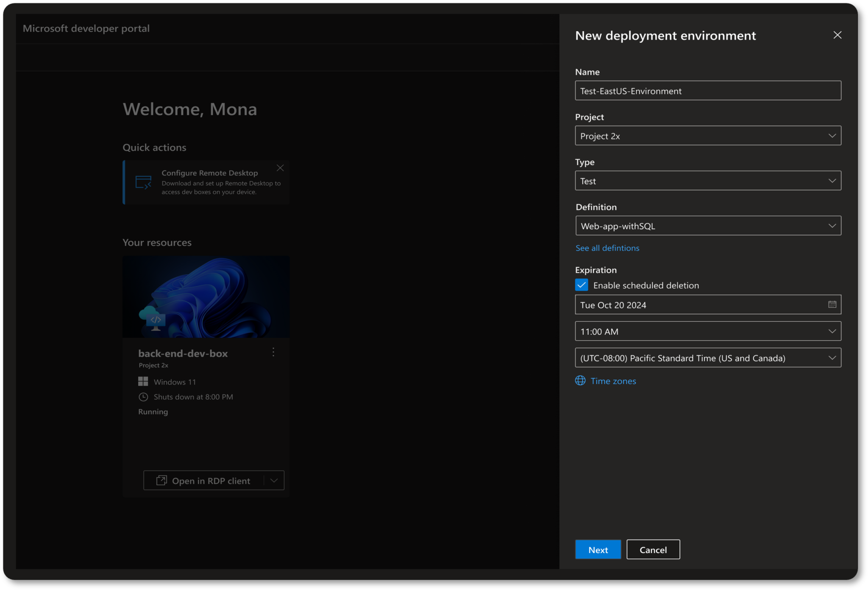Click the Windows logo icon by Windows 11
Image resolution: width=868 pixels, height=590 pixels.
[143, 381]
